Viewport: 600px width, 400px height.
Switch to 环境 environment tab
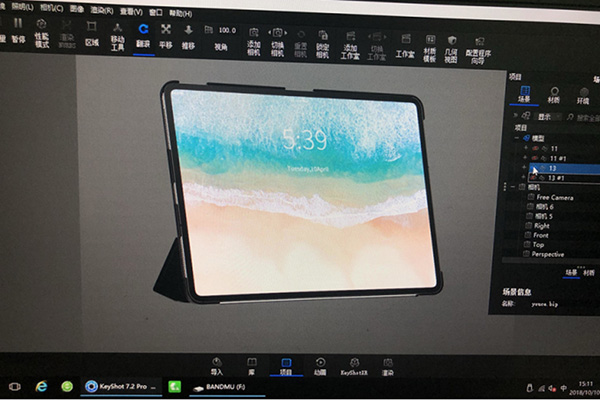coord(583,96)
